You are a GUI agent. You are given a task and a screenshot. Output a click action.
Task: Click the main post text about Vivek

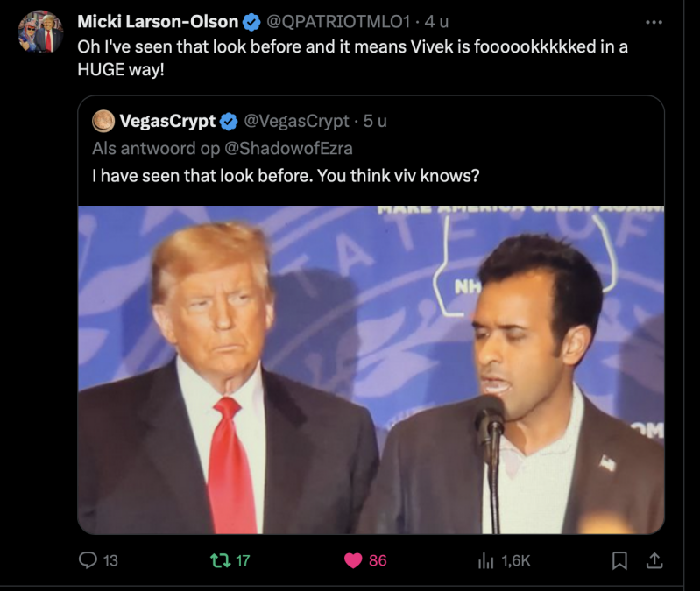tap(350, 58)
